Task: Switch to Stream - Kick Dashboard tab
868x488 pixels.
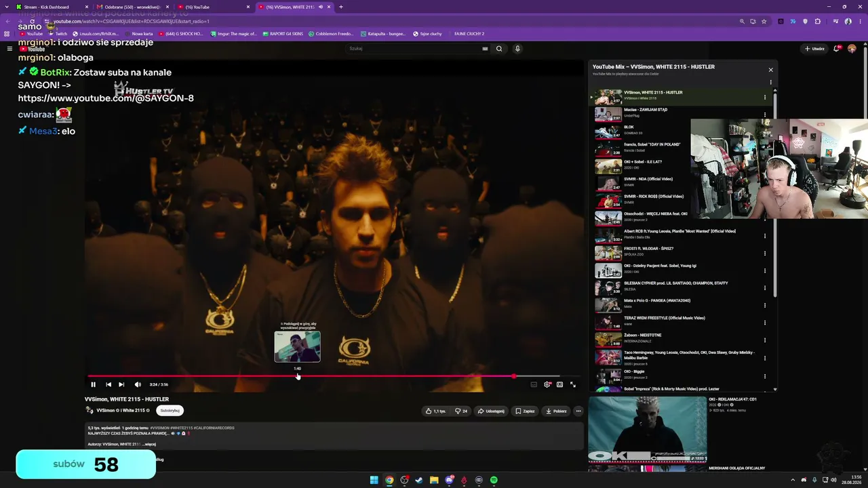Action: pos(52,7)
